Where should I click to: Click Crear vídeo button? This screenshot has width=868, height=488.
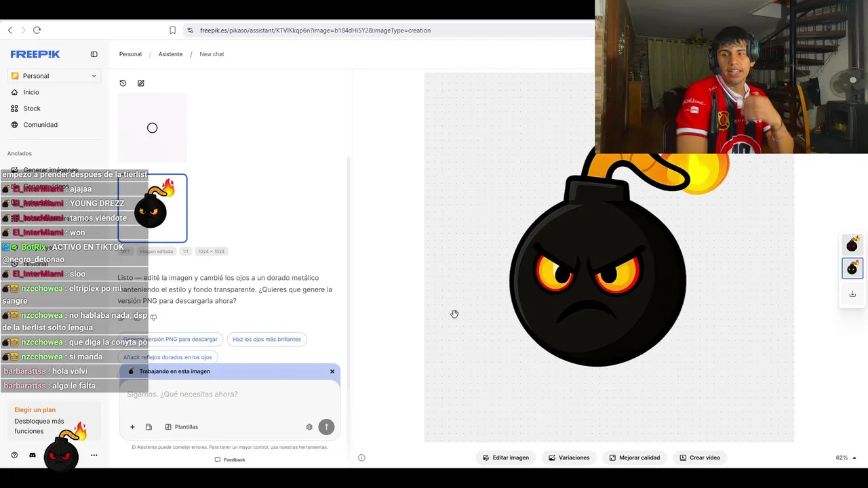[700, 457]
